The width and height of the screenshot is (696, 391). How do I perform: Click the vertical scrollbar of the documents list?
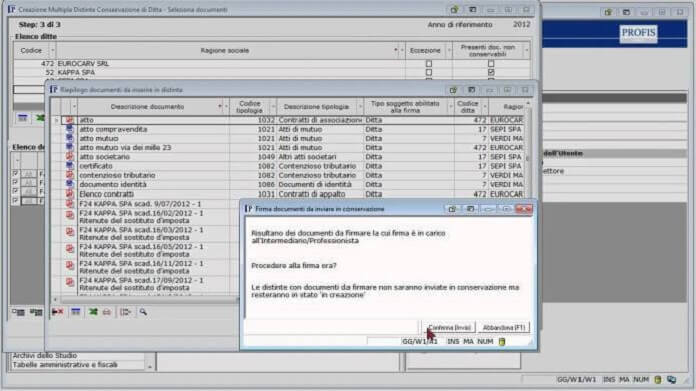click(528, 151)
